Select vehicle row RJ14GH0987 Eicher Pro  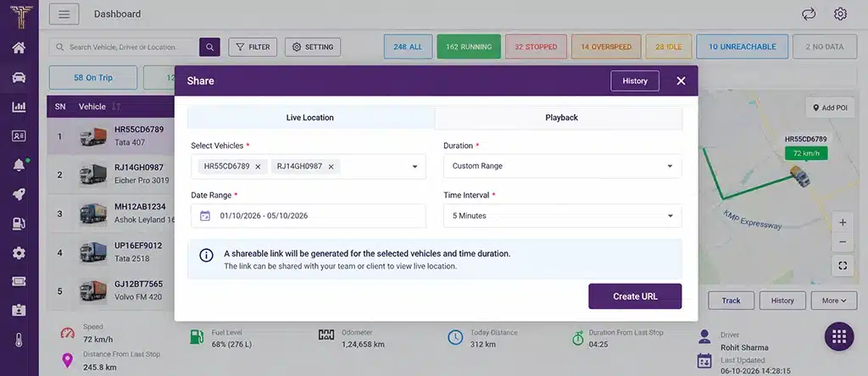(111, 174)
